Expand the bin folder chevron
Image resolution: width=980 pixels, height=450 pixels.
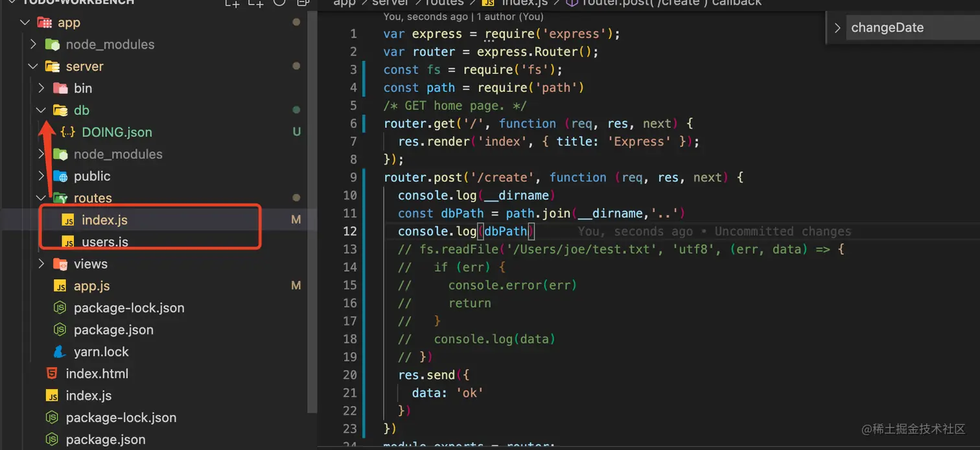41,88
